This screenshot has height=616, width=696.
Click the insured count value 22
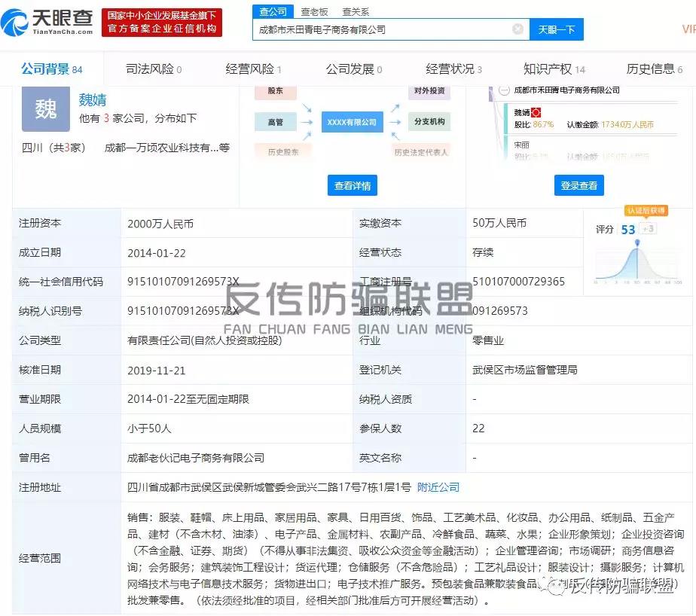(x=478, y=428)
